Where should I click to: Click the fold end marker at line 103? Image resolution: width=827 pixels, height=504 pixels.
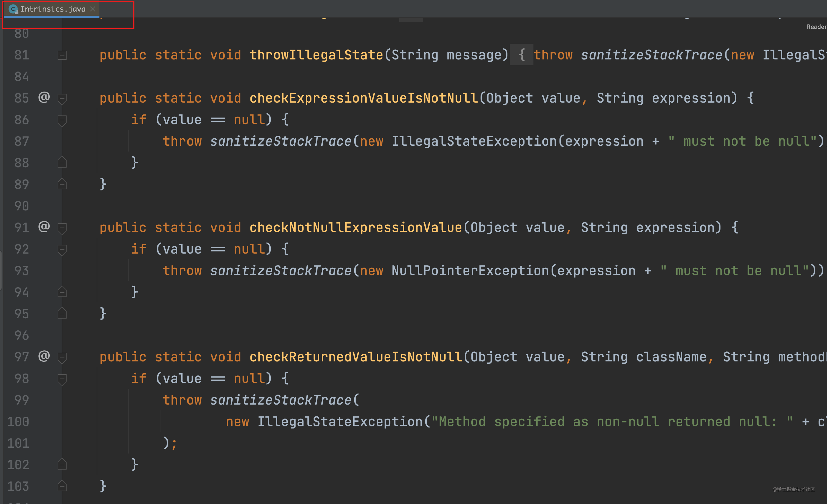62,486
